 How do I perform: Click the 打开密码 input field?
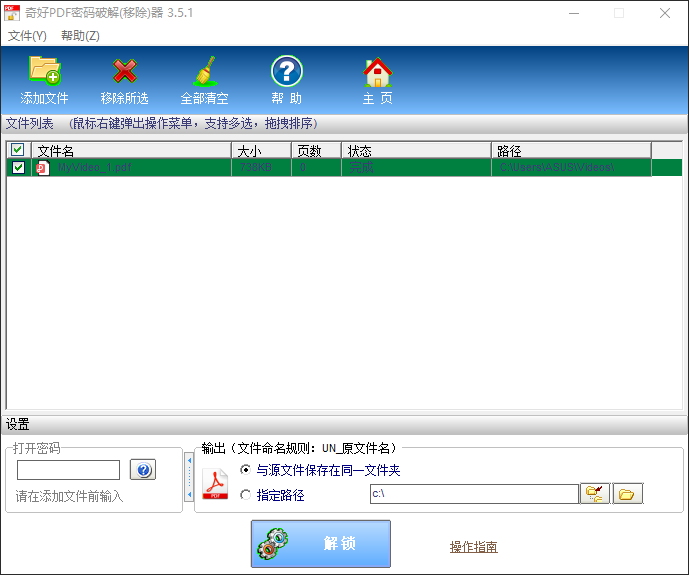(69, 470)
